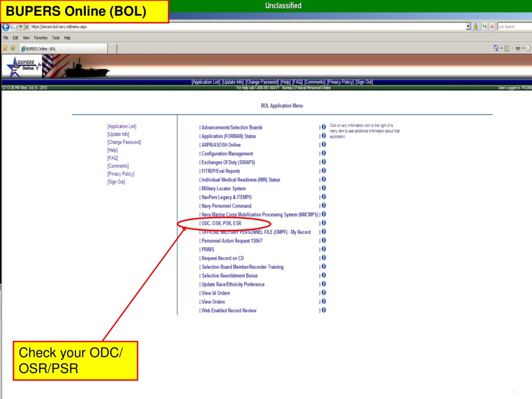Screen dimensions: 532x399
Task: Click [Application List] in the top navigation bar
Action: coord(206,82)
